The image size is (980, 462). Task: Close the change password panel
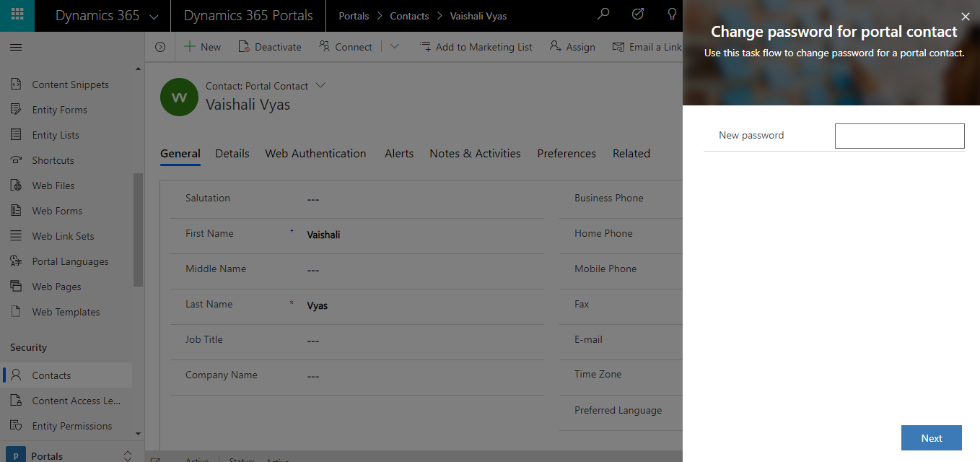point(966,17)
